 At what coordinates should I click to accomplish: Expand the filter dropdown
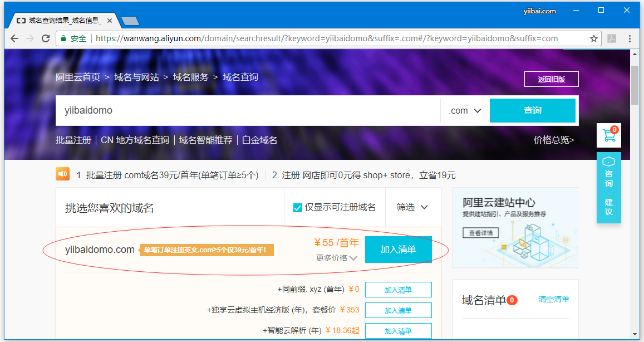point(412,207)
